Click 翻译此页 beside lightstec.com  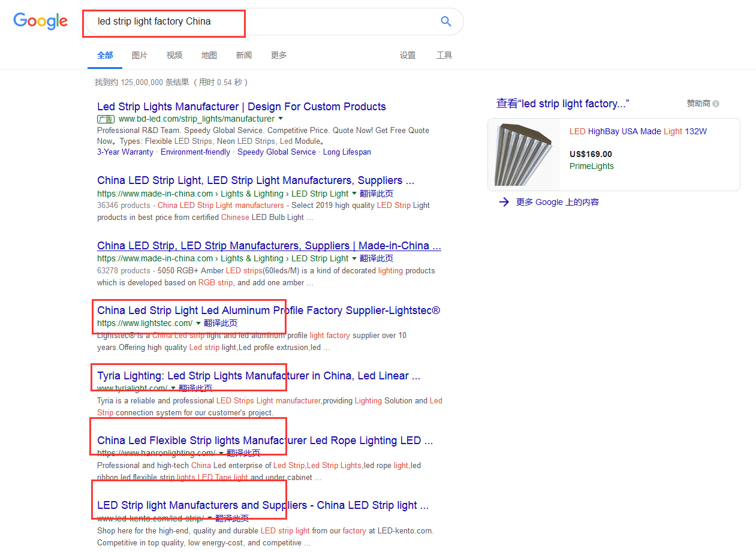coord(221,323)
